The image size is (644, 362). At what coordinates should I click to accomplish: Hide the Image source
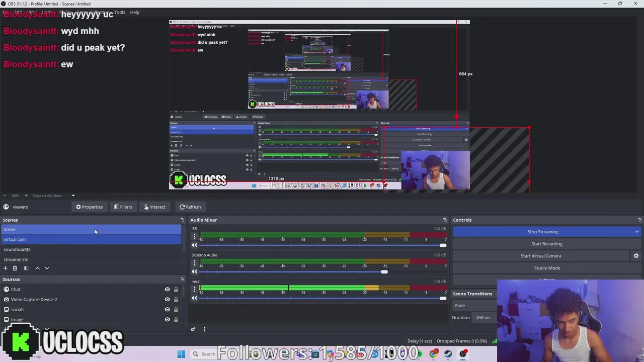pyautogui.click(x=167, y=319)
